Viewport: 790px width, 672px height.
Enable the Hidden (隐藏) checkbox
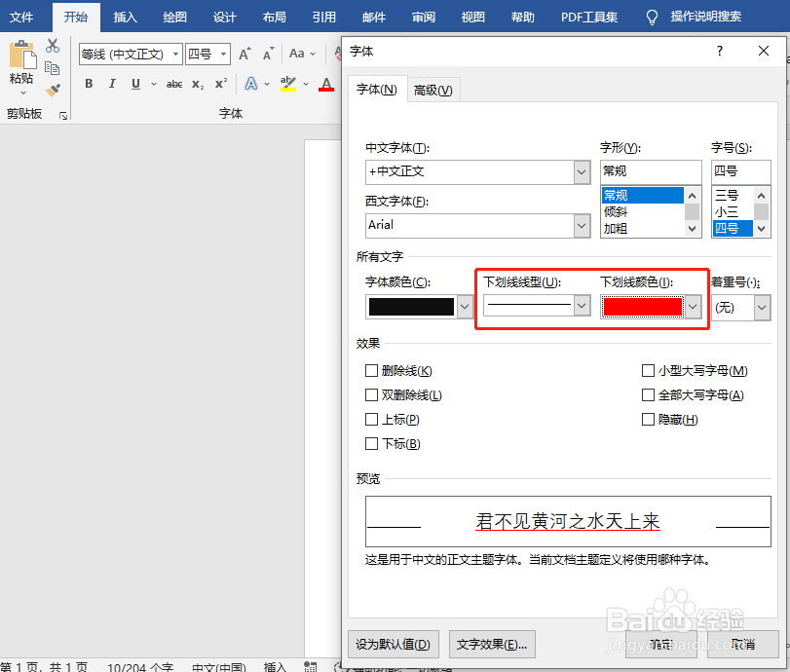[648, 419]
